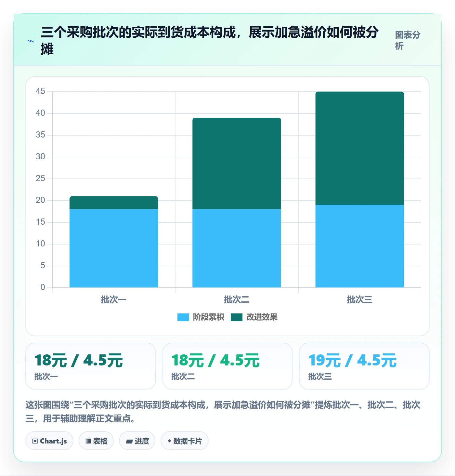Click the y-axis tick value 45
This screenshot has width=455, height=476.
click(x=40, y=91)
